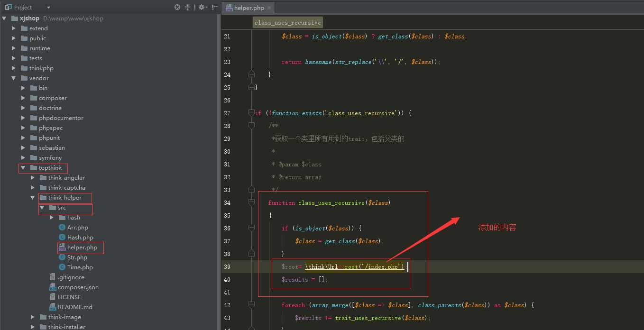This screenshot has width=644, height=330.
Task: Open Time.php from the tree
Action: tap(80, 267)
